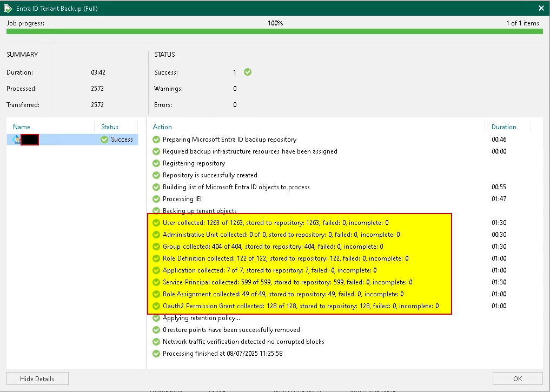This screenshot has height=392, width=550.
Task: Select '0 restore points have been successfully removed'
Action: [231, 330]
